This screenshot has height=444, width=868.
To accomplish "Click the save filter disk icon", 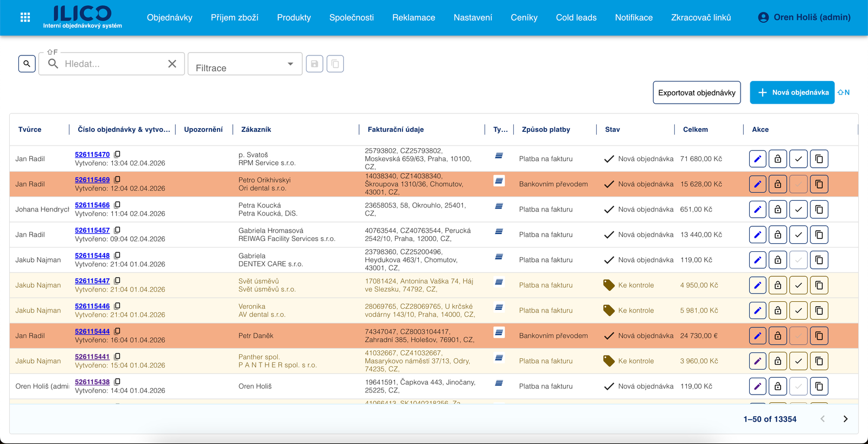I will tap(315, 64).
